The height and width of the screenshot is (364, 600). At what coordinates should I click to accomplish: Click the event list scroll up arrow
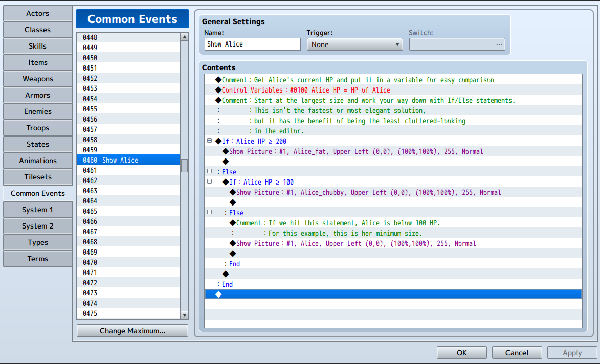185,37
